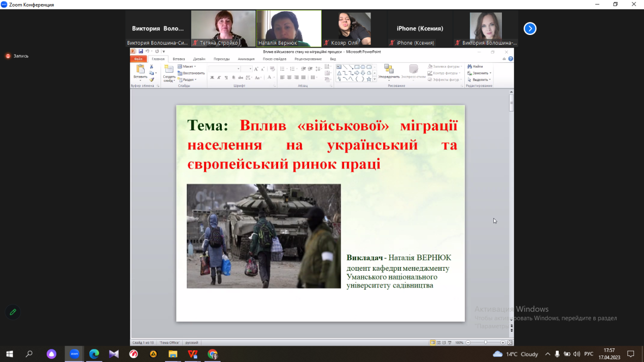Switch to the Показ слайдов tab

[274, 59]
